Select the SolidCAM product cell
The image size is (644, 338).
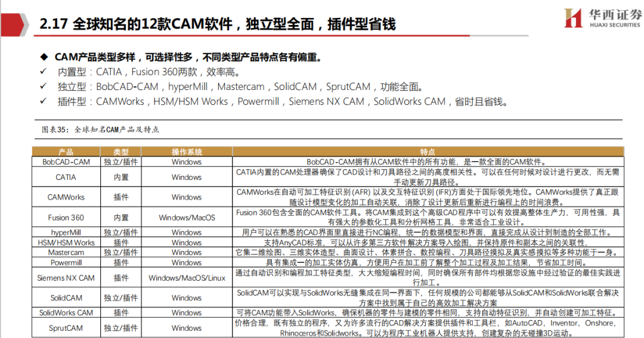pos(66,297)
